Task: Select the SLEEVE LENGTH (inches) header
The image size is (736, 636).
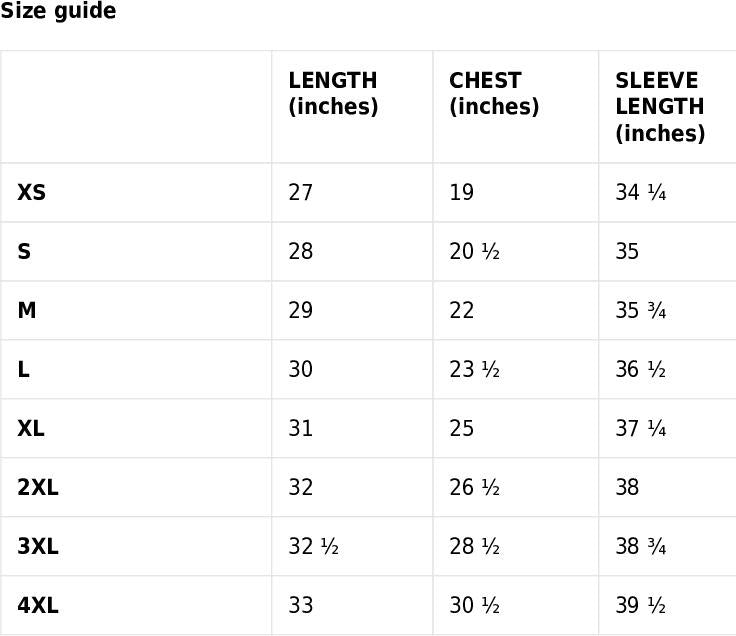Action: pyautogui.click(x=660, y=107)
